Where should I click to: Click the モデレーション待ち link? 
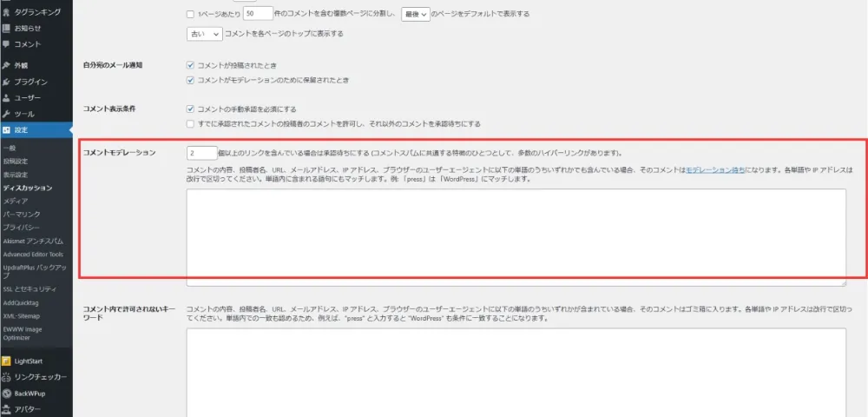[715, 170]
